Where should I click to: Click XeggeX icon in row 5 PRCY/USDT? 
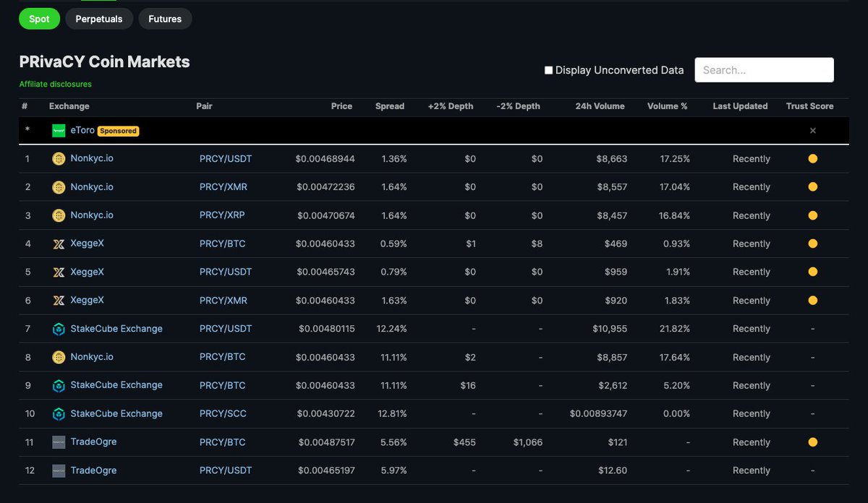pos(59,272)
